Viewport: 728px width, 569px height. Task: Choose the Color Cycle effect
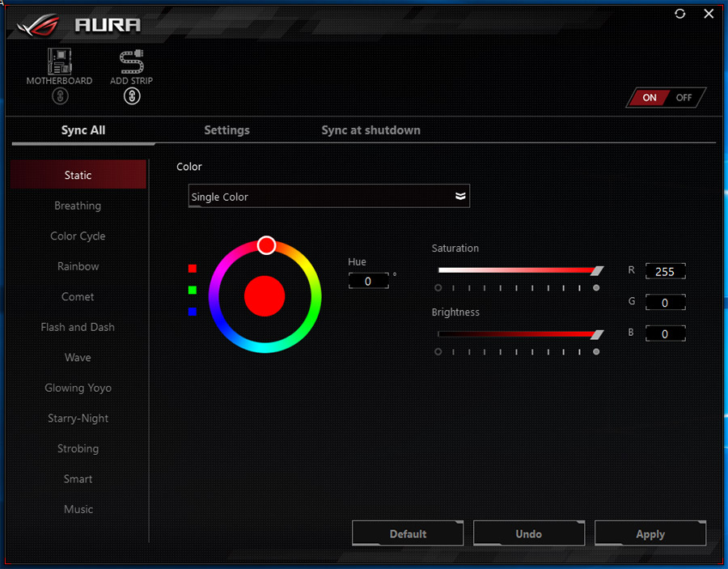(78, 236)
